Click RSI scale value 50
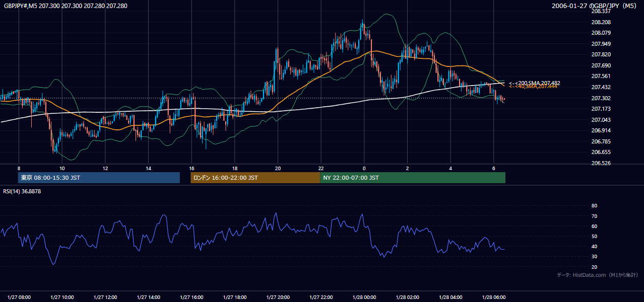Screen dimensions: 644x302 tap(594, 236)
